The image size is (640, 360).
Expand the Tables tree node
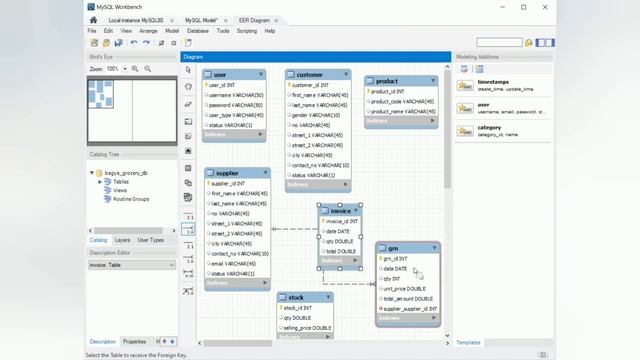click(100, 182)
